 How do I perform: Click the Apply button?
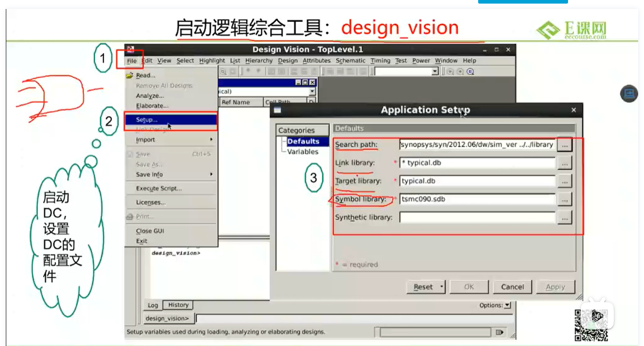pyautogui.click(x=555, y=287)
